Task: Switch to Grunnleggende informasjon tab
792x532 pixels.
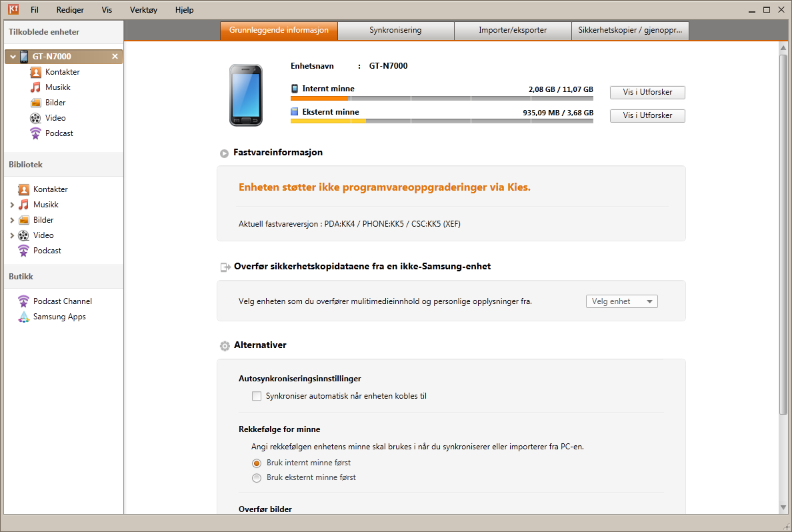Action: pyautogui.click(x=279, y=30)
